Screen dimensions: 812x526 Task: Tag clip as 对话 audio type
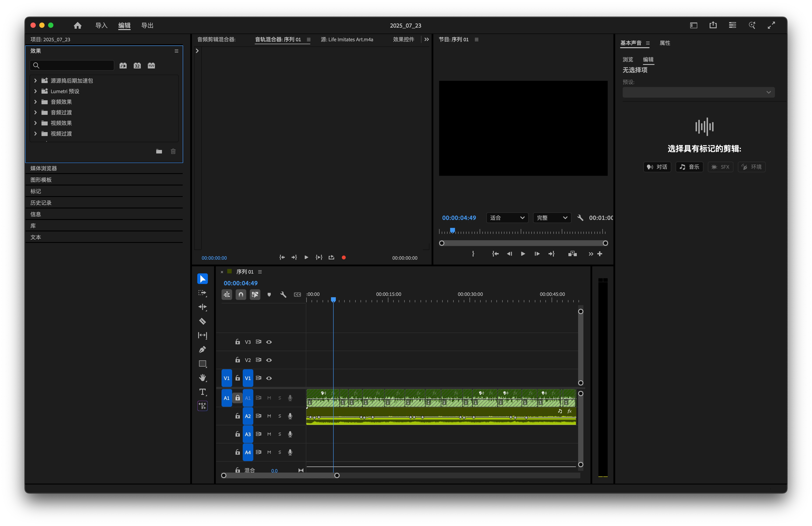[657, 167]
